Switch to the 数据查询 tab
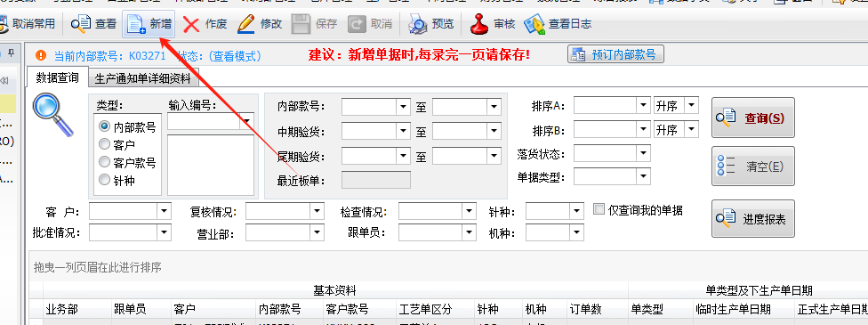The image size is (868, 325). tap(57, 77)
